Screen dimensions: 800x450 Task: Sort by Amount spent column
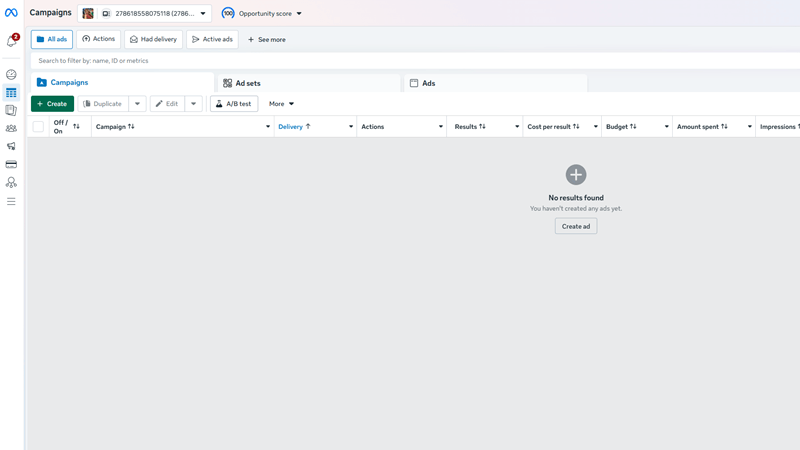coord(702,127)
